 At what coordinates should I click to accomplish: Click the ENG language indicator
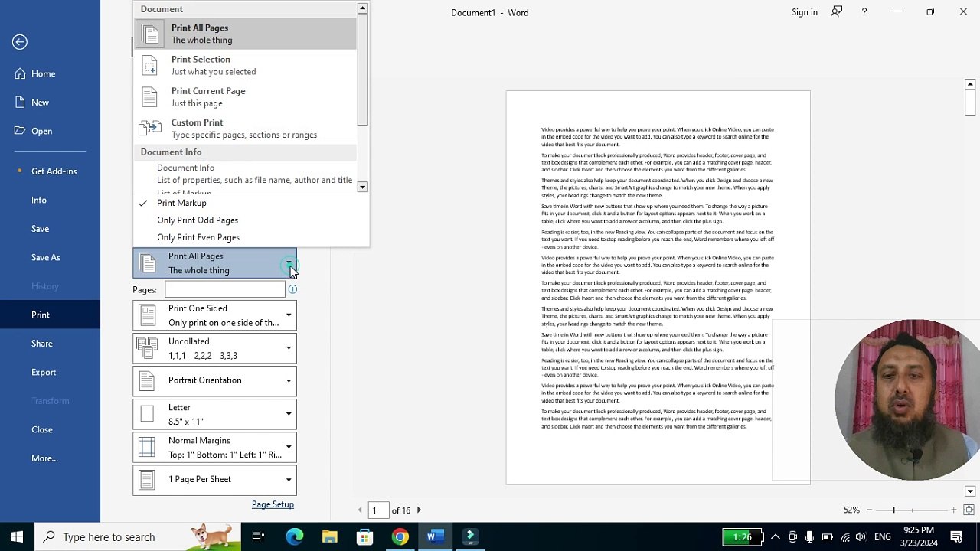click(x=882, y=536)
